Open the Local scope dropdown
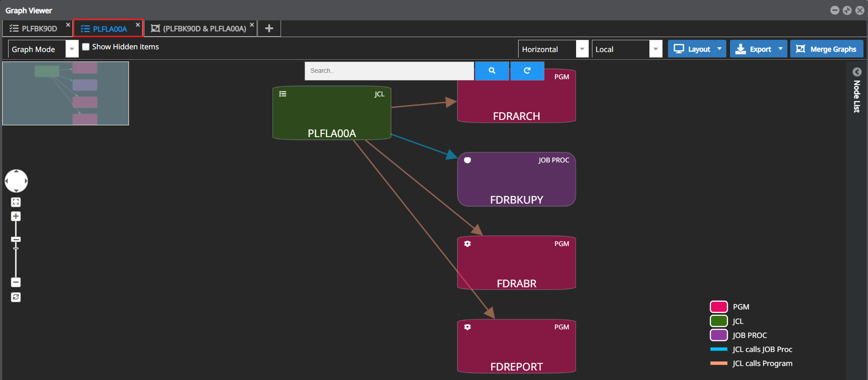The width and height of the screenshot is (868, 380). (627, 49)
